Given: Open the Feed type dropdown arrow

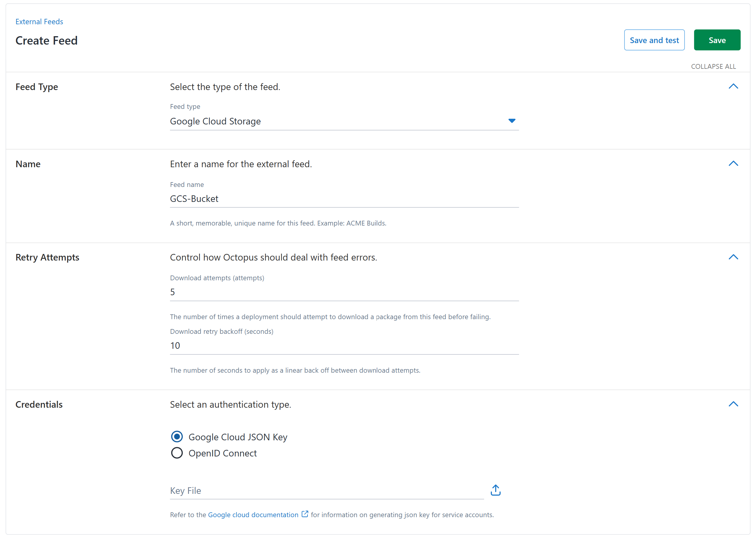Looking at the screenshot, I should (x=512, y=121).
